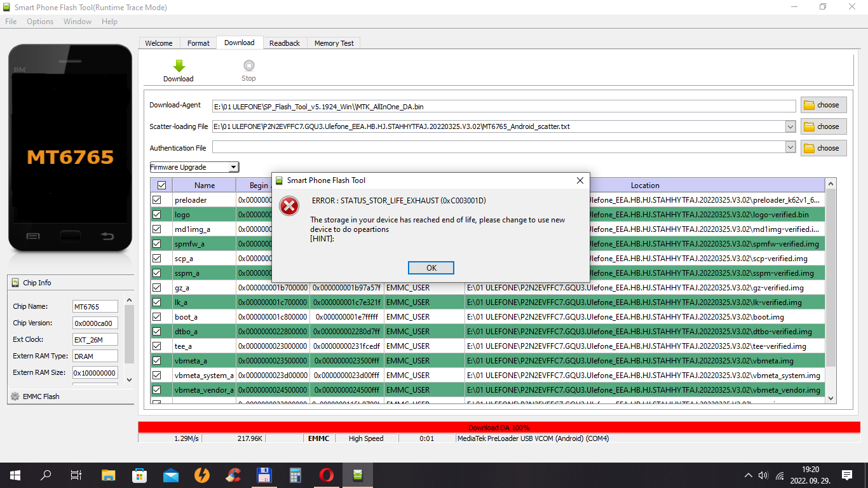Click the Download-Agent path field
Image resolution: width=868 pixels, height=488 pixels.
click(x=504, y=106)
